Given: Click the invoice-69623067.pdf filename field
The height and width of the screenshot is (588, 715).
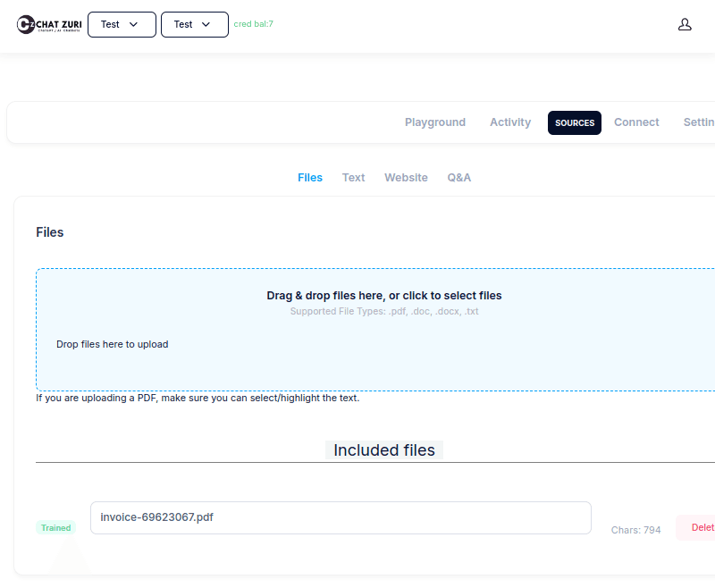Looking at the screenshot, I should (x=340, y=518).
